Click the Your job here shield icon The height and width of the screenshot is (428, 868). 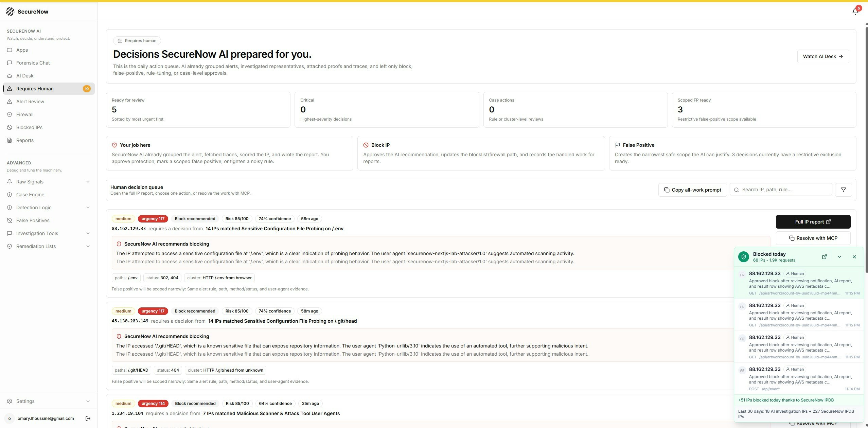pyautogui.click(x=114, y=145)
